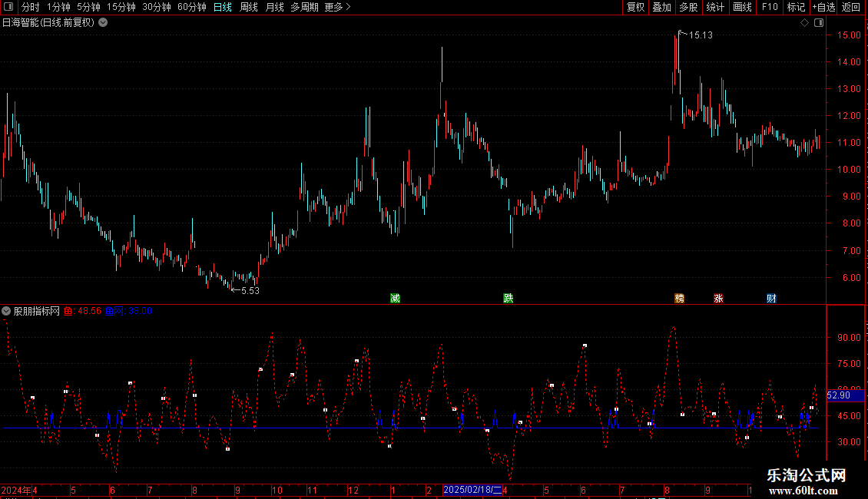Click the 叠加 overlay button
The image size is (868, 499).
point(662,7)
